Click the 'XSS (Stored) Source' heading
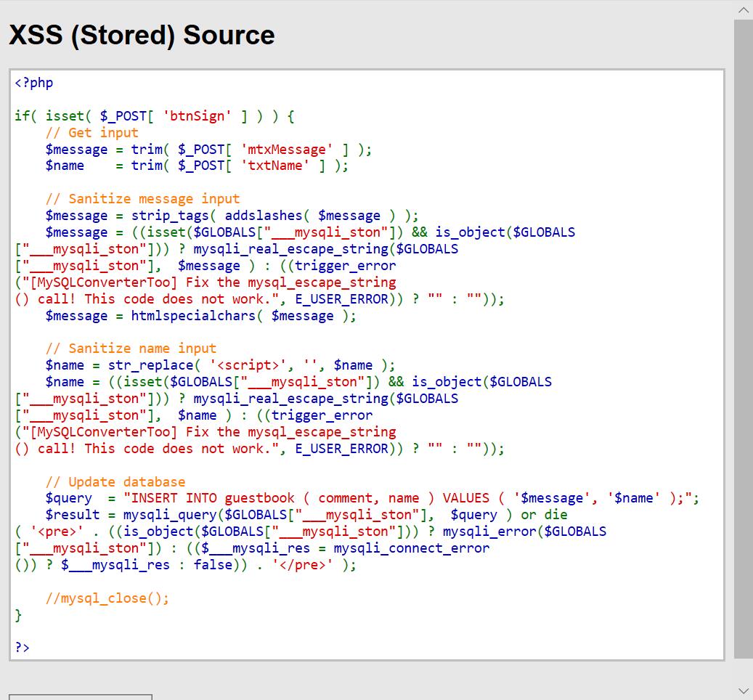Screen dimensions: 753x700 [142, 35]
